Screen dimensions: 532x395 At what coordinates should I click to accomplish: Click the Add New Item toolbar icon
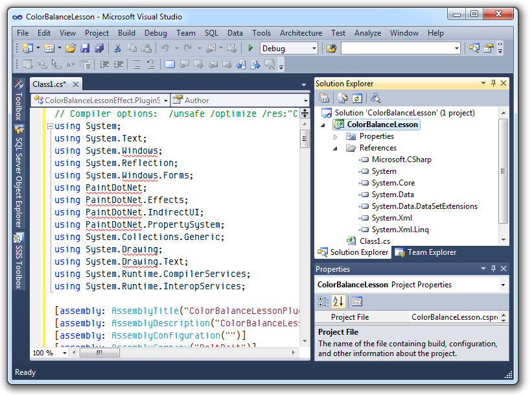click(49, 48)
